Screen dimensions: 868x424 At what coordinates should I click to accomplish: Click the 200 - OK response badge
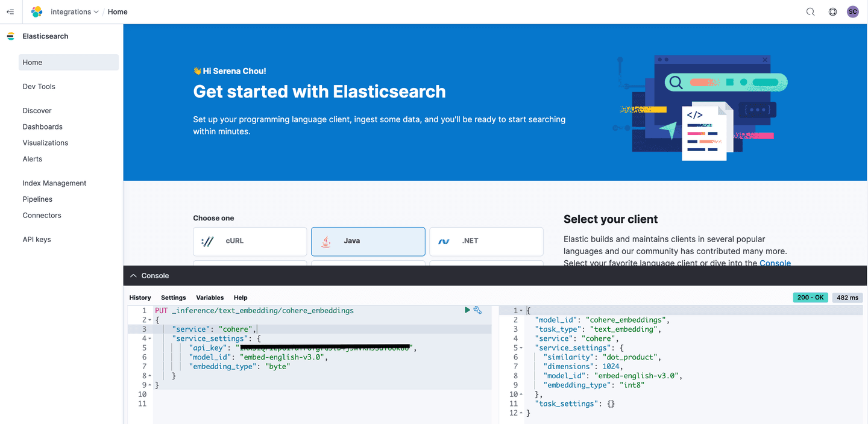click(810, 297)
